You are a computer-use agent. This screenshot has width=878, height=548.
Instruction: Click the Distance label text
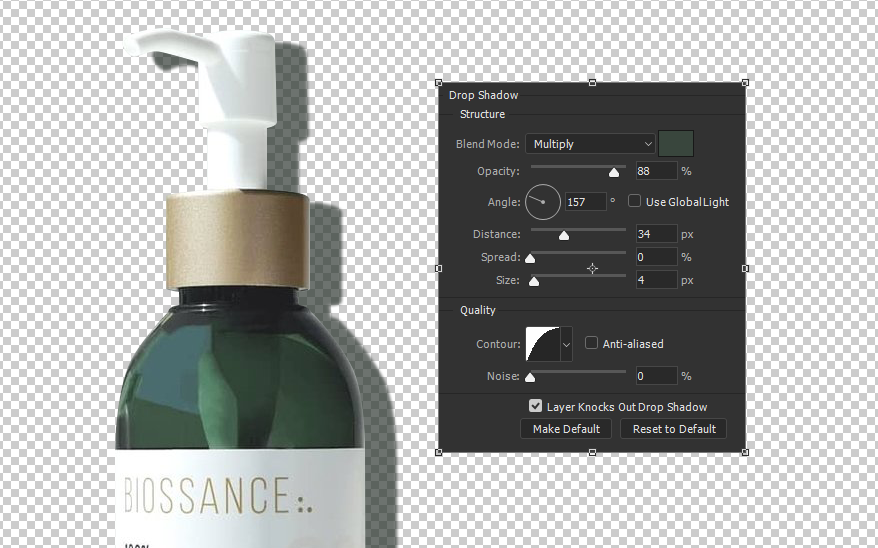point(497,234)
